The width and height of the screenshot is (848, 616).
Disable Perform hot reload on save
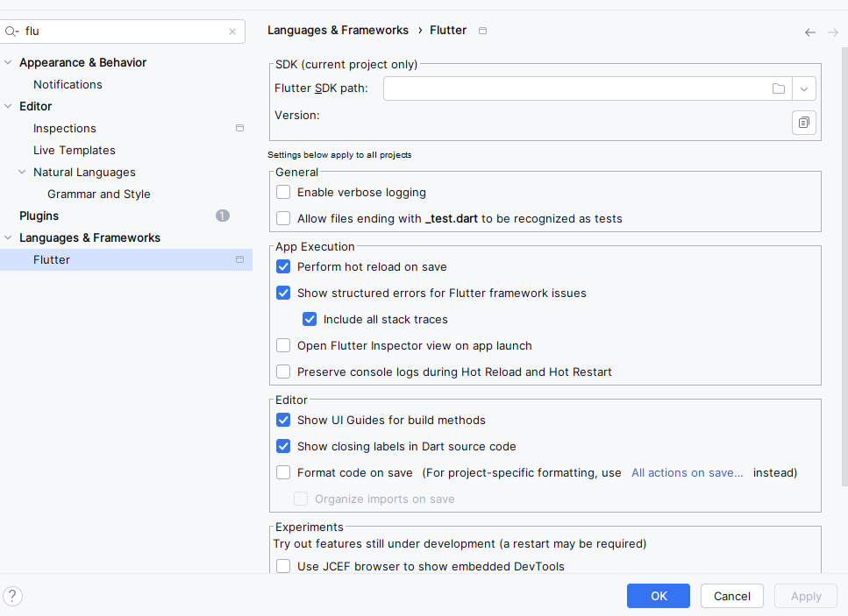pos(283,267)
